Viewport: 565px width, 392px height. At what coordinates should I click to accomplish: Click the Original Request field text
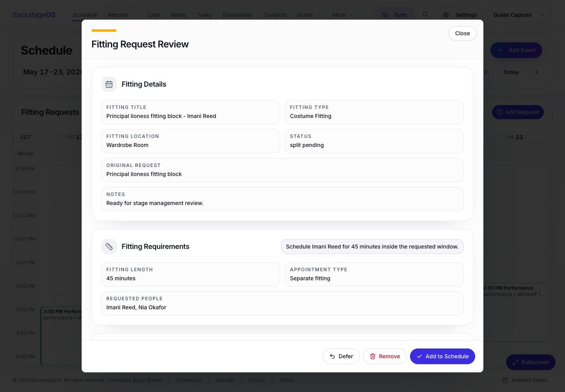(144, 174)
